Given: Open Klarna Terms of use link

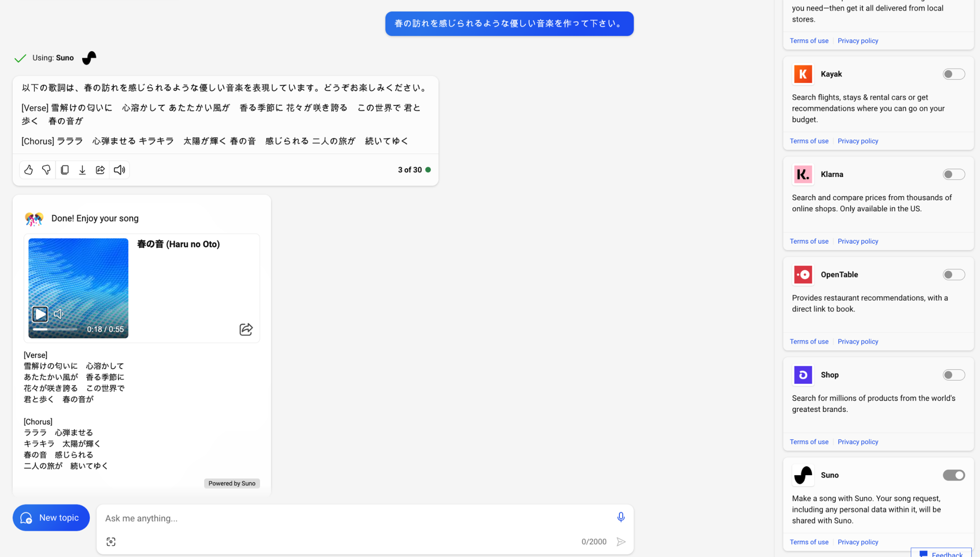Looking at the screenshot, I should click(x=809, y=241).
